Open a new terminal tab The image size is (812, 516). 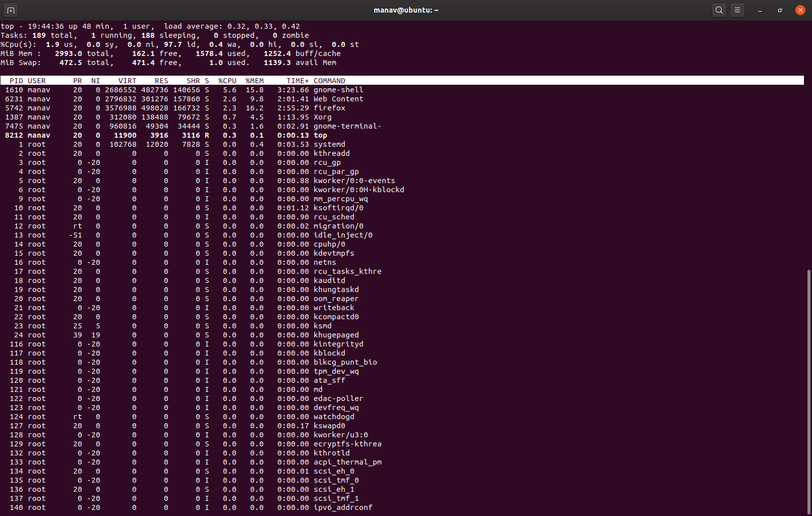click(10, 10)
